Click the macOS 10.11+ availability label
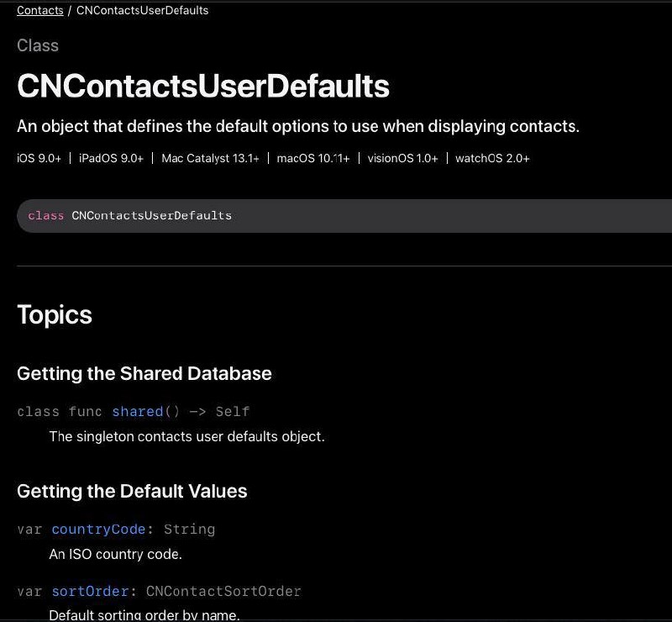The height and width of the screenshot is (622, 672). point(313,158)
